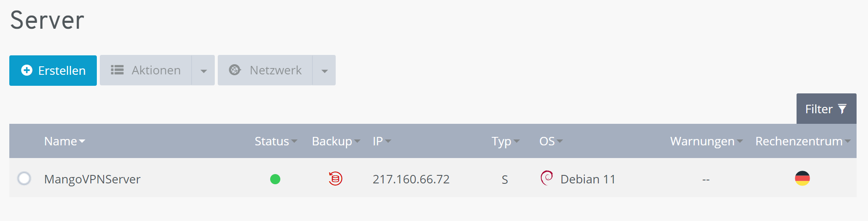Click the plus icon on Erstellen
868x221 pixels.
[x=27, y=70]
